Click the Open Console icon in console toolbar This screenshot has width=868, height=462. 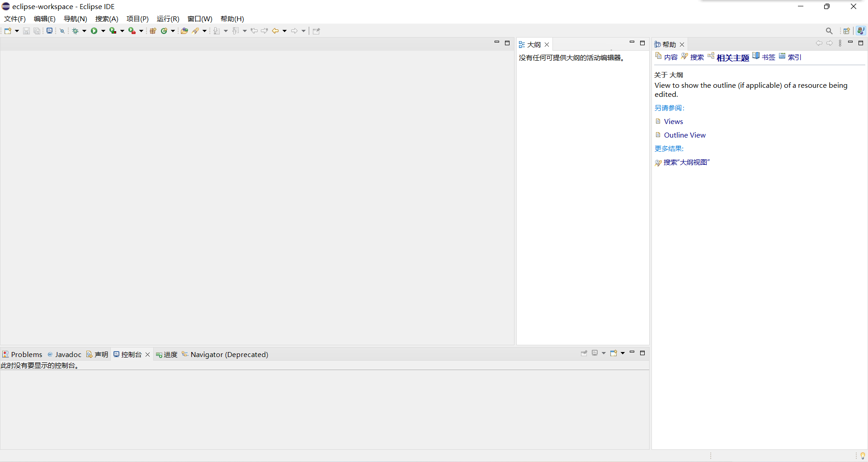(x=614, y=353)
